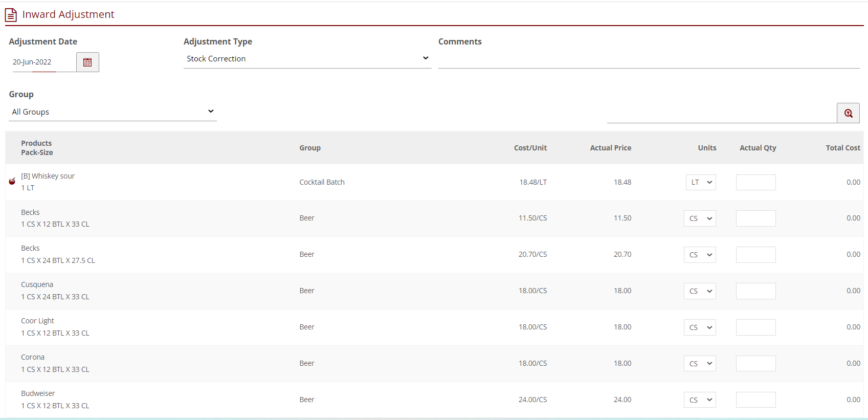
Task: Click the 1 CS X 24 BTL X 27.5 CL pack size
Action: click(x=58, y=260)
